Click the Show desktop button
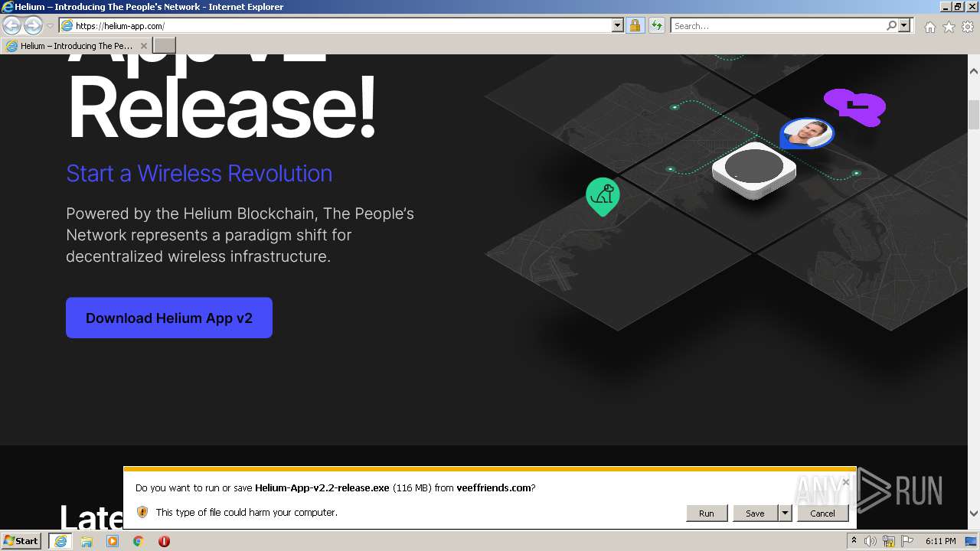 coord(972,541)
